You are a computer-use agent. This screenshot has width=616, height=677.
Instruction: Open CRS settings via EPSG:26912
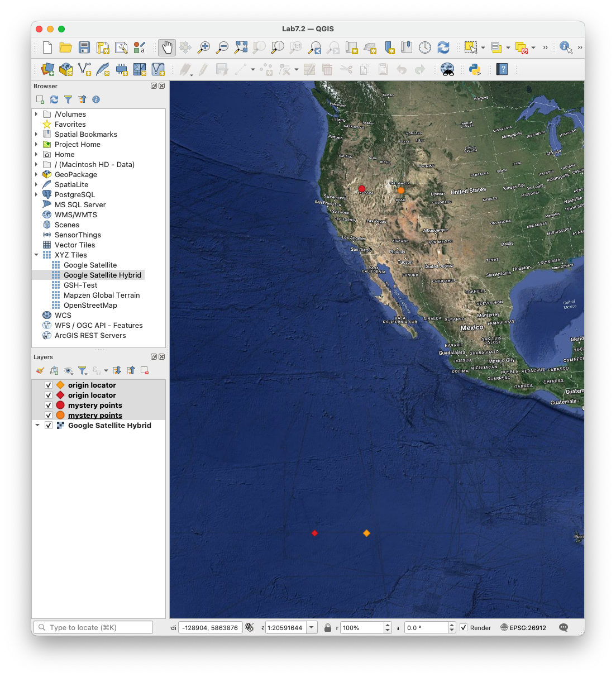click(x=523, y=627)
